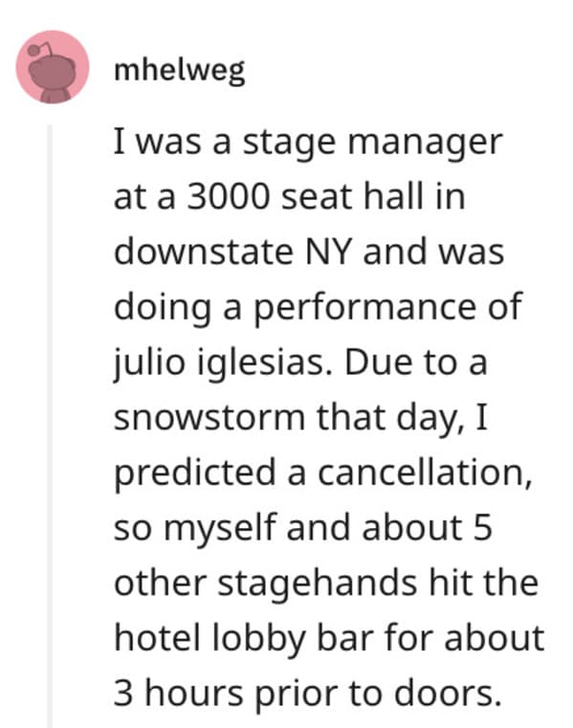573x728 pixels.
Task: Click the number '3000' in the comment
Action: coord(228,196)
